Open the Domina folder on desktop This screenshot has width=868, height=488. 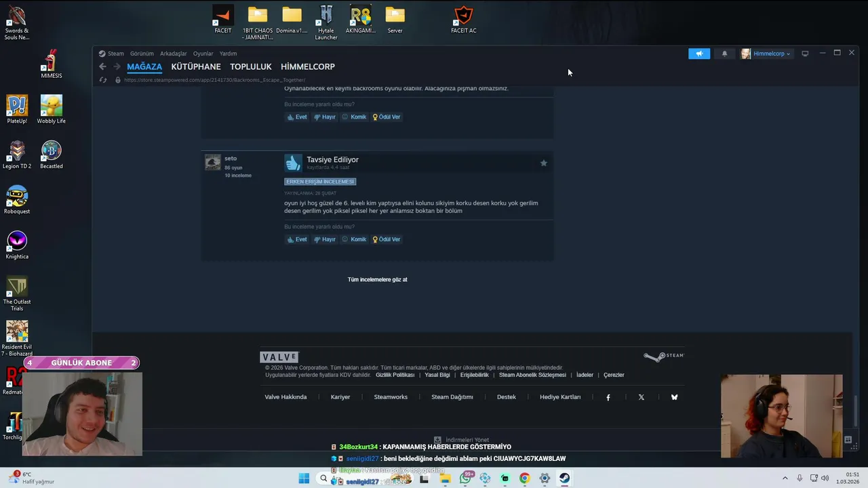point(292,19)
